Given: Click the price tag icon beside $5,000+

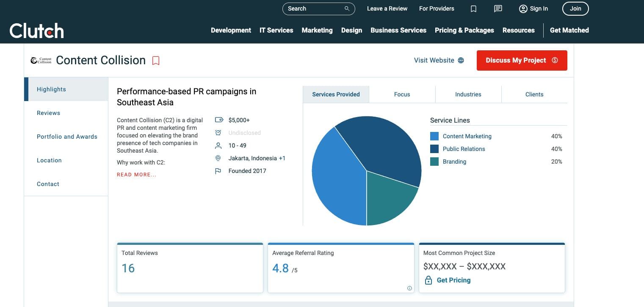Looking at the screenshot, I should [x=218, y=120].
